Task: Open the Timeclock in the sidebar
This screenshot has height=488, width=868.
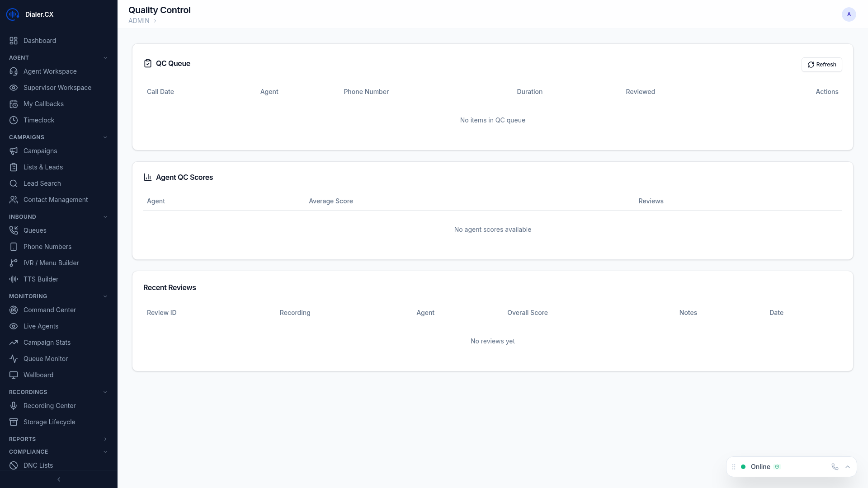Action: 39,120
